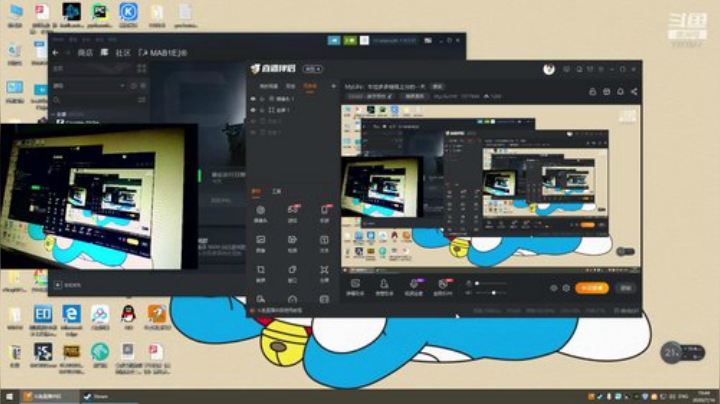Add a camera source (摄像头) from materials grid
This screenshot has height=404, width=720.
[260, 214]
